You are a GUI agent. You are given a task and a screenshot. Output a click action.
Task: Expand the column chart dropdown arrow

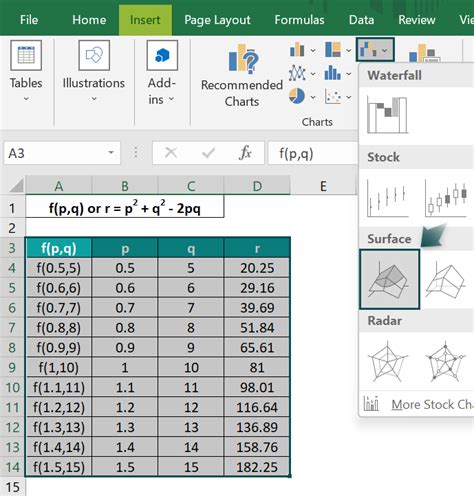(x=313, y=51)
